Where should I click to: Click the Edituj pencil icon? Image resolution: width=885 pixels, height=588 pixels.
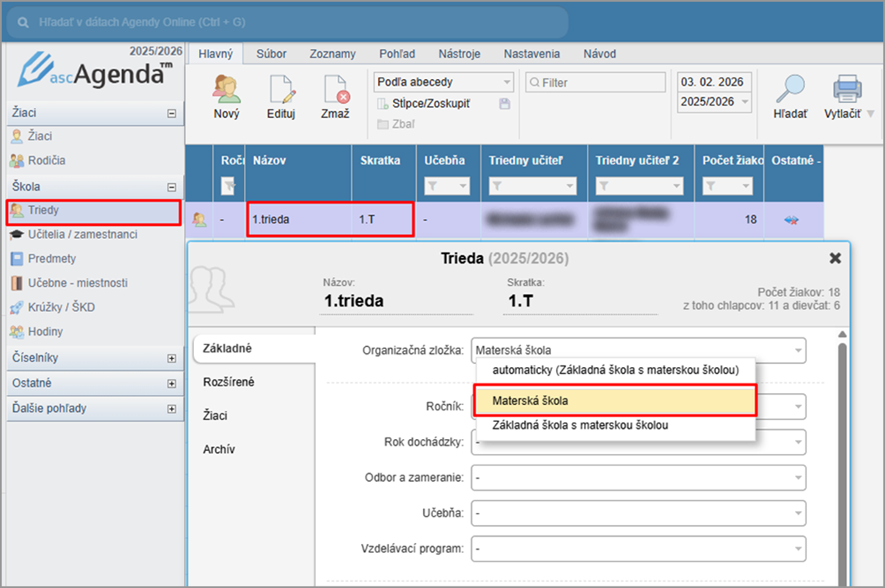click(281, 90)
